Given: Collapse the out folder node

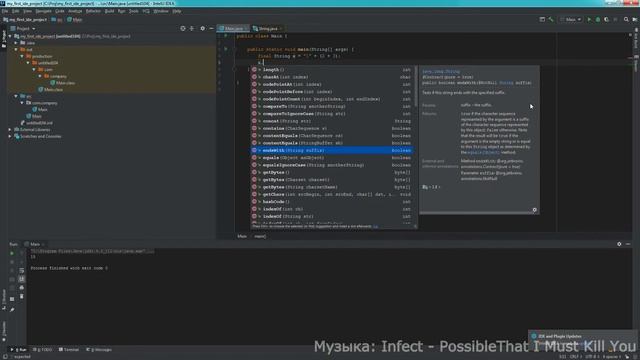Looking at the screenshot, I should (x=16, y=49).
